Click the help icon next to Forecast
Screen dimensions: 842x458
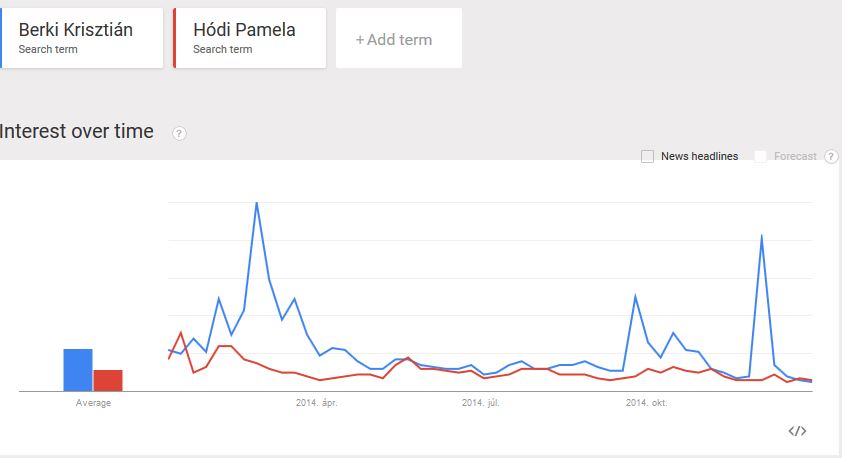click(x=831, y=157)
